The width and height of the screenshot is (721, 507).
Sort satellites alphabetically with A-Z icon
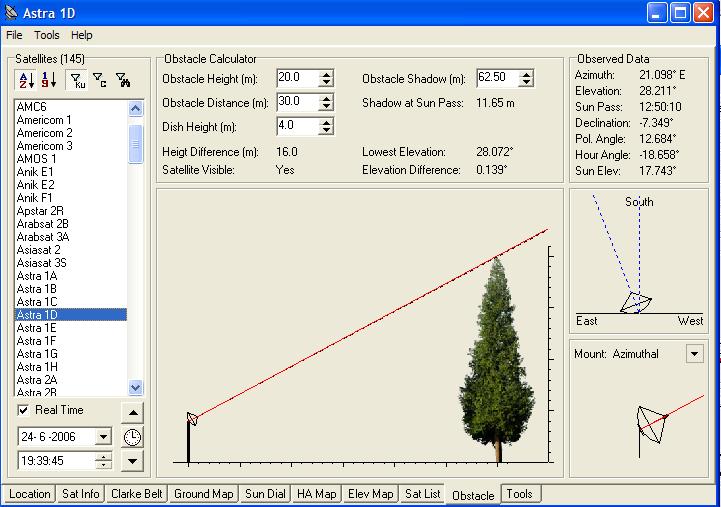click(26, 80)
